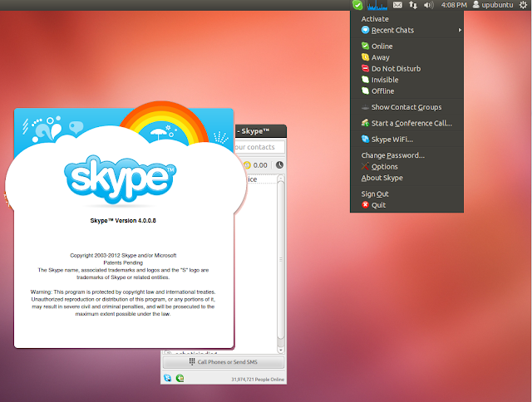532x402 pixels.
Task: Select About Skype
Action: [x=406, y=178]
